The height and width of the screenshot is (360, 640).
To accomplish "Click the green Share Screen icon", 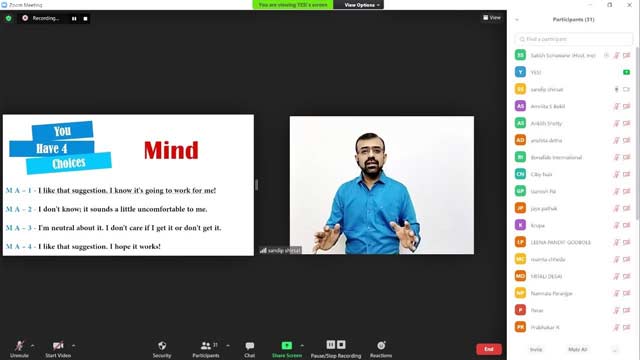I will pyautogui.click(x=287, y=346).
